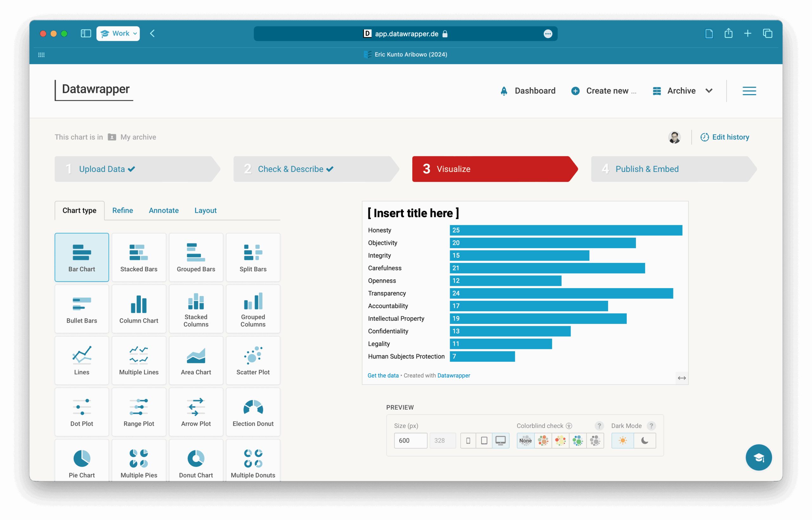
Task: Open the Annotate tab
Action: click(x=164, y=210)
